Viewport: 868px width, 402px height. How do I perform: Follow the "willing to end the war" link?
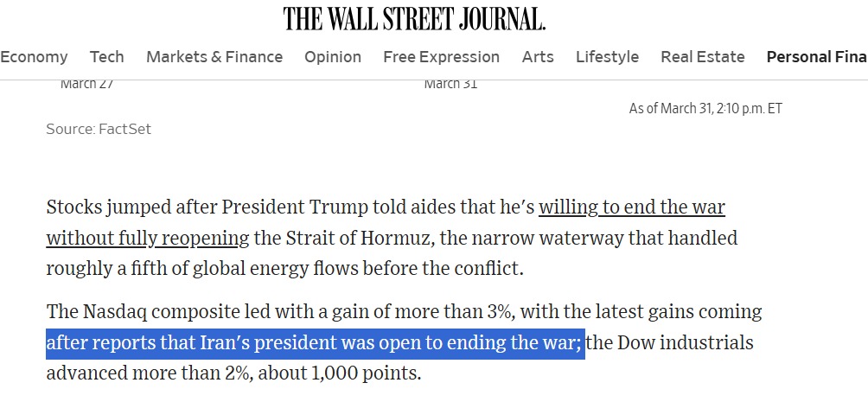point(632,208)
